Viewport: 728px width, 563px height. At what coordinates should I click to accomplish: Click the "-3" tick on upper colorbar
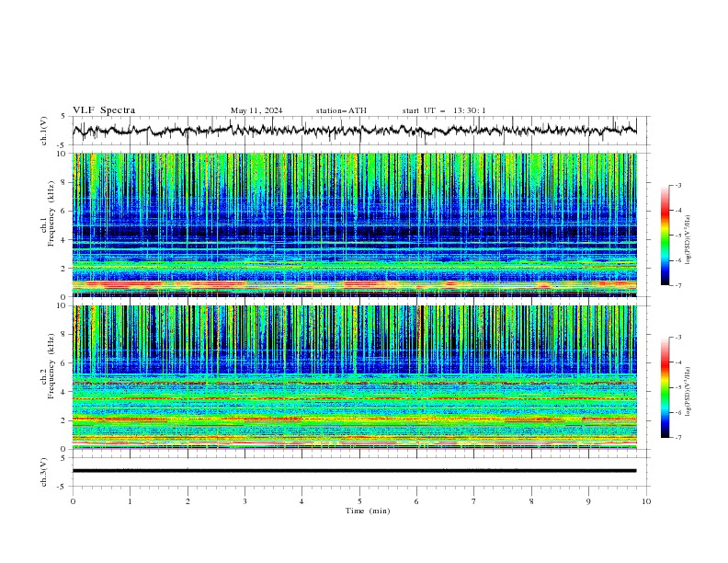pyautogui.click(x=677, y=185)
